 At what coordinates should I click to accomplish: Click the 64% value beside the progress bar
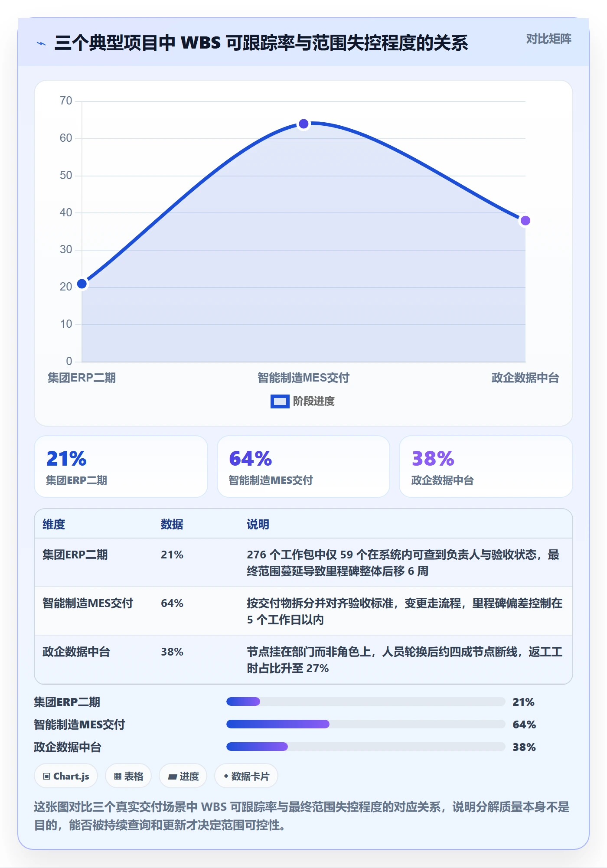[x=524, y=724]
